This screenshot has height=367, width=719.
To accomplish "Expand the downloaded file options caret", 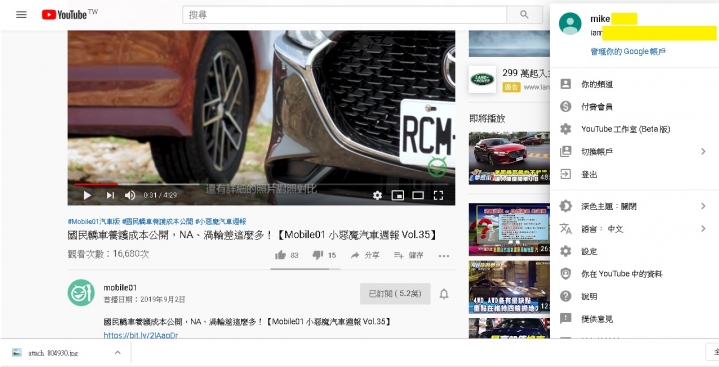I will pyautogui.click(x=117, y=353).
